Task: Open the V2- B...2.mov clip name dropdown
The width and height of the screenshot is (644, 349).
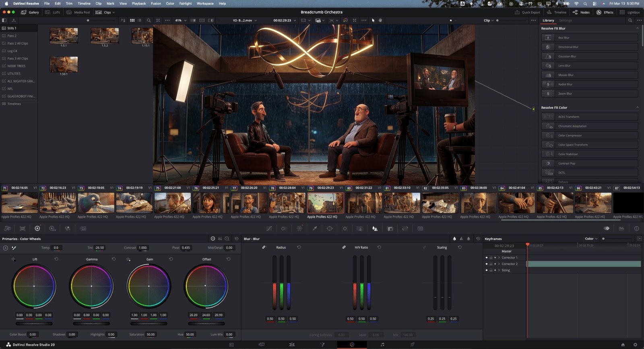Action: coord(245,20)
